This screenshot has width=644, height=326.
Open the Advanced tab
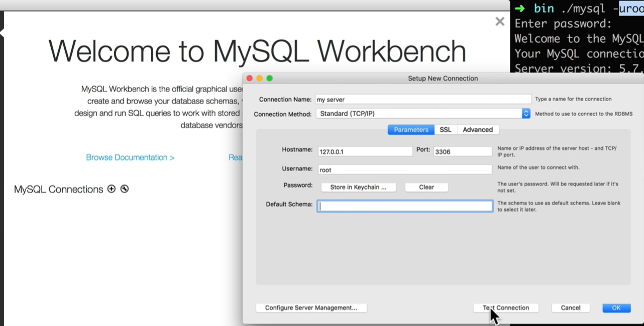[x=478, y=130]
